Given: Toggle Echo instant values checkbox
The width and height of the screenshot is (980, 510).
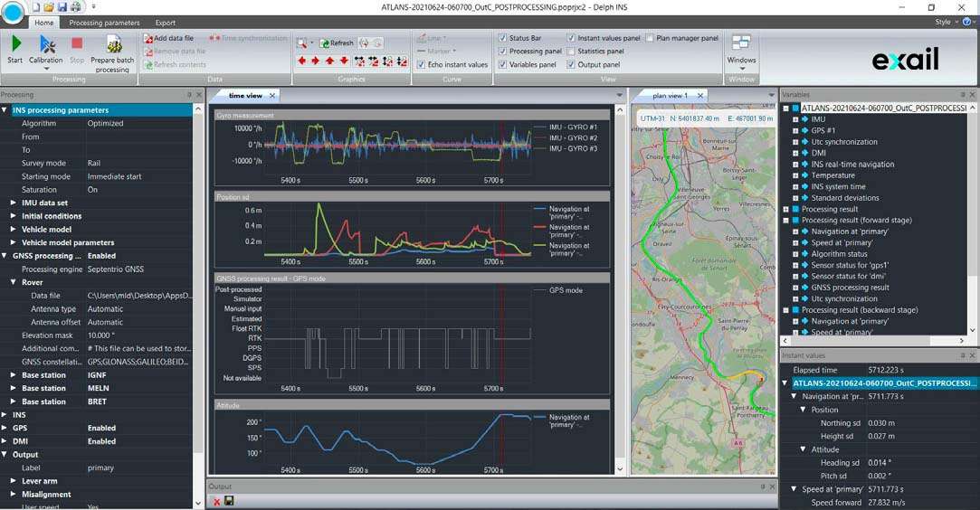Looking at the screenshot, I should [x=421, y=65].
